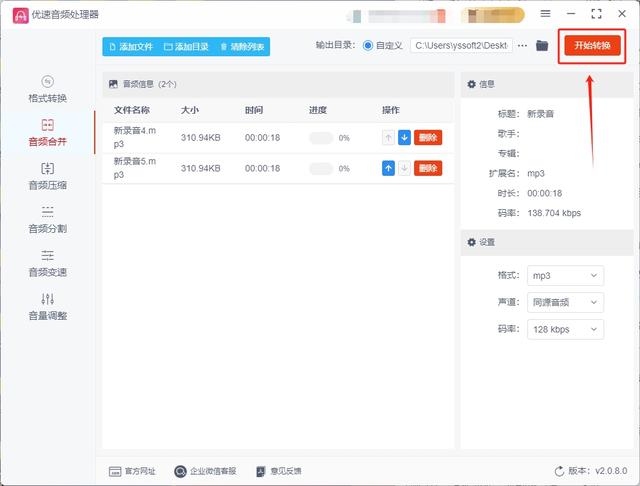Image resolution: width=640 pixels, height=486 pixels.
Task: Click the 进度 column header
Action: click(x=318, y=110)
